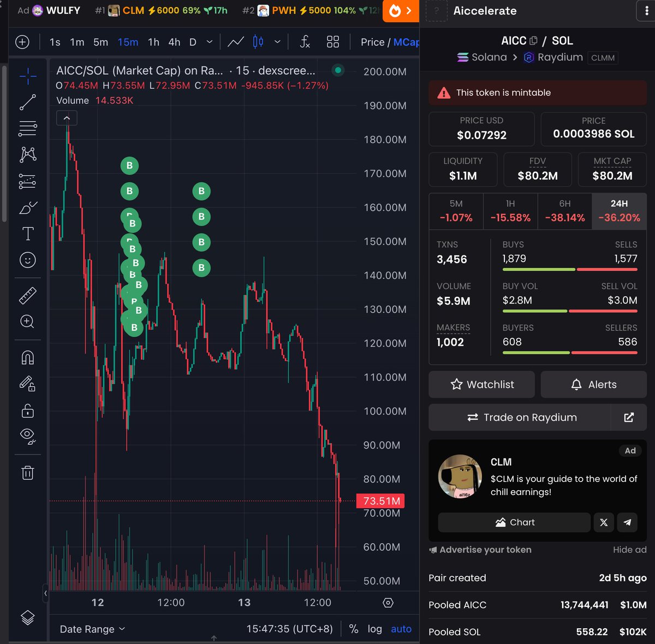The height and width of the screenshot is (644, 655).
Task: Toggle percent scale mode
Action: 354,629
